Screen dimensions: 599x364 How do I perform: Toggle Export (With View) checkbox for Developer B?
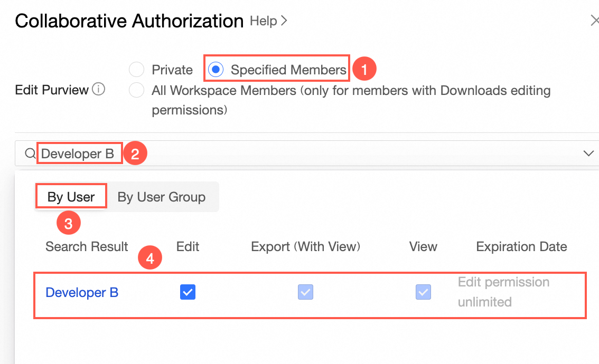306,292
